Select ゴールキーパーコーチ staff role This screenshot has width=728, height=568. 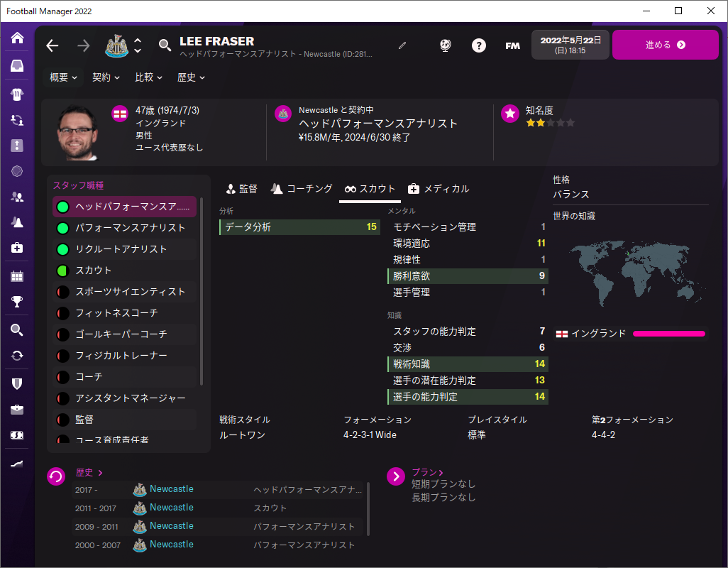(x=124, y=334)
